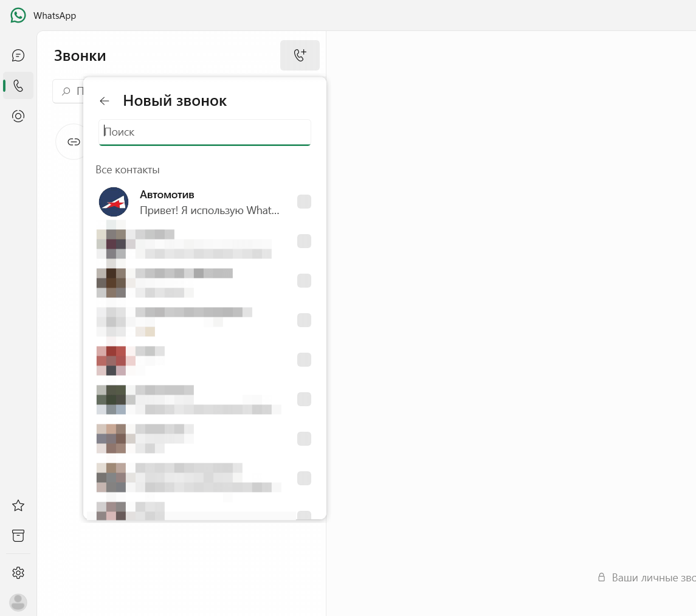Open the Chats section in sidebar
The height and width of the screenshot is (616, 696).
click(x=18, y=55)
